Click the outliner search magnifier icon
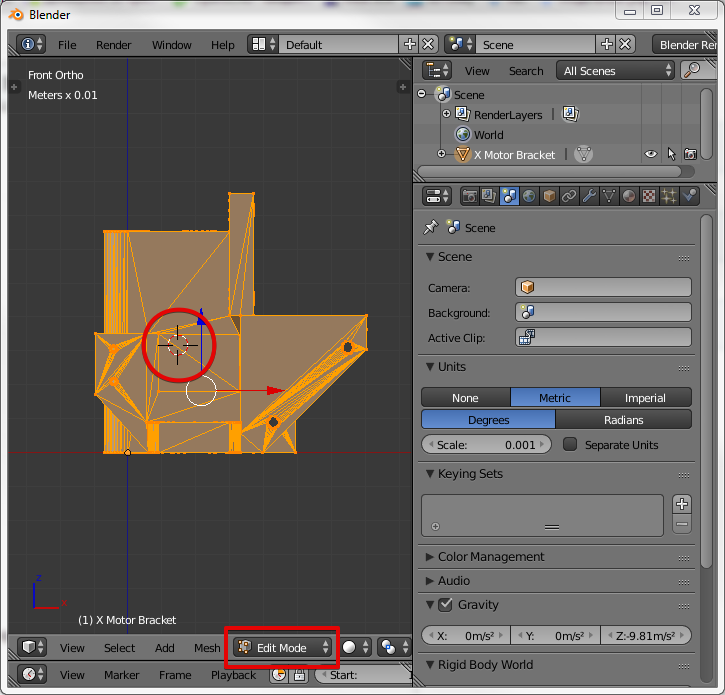725x695 pixels. [x=691, y=70]
